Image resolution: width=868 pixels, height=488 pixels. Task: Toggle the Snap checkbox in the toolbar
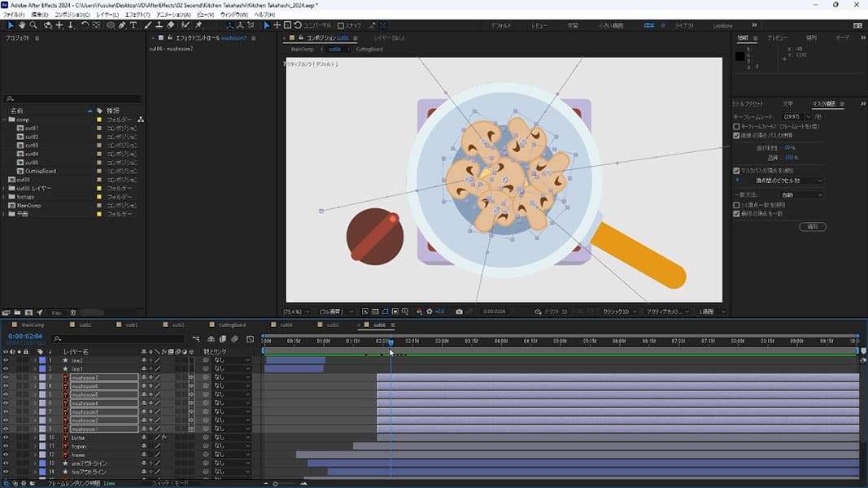pos(341,25)
